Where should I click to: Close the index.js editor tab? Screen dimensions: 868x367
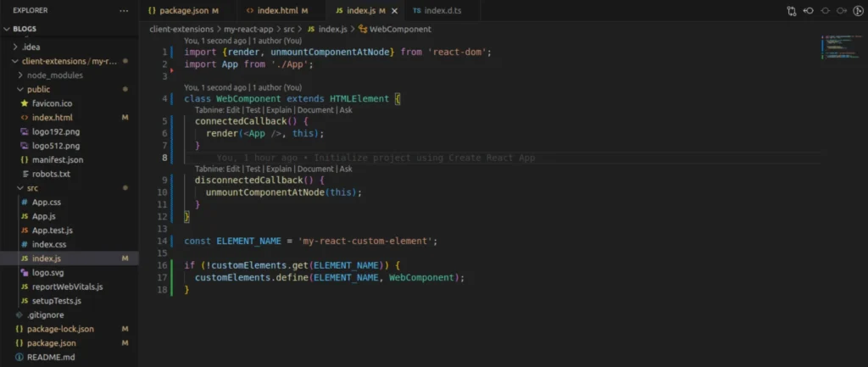(x=394, y=10)
